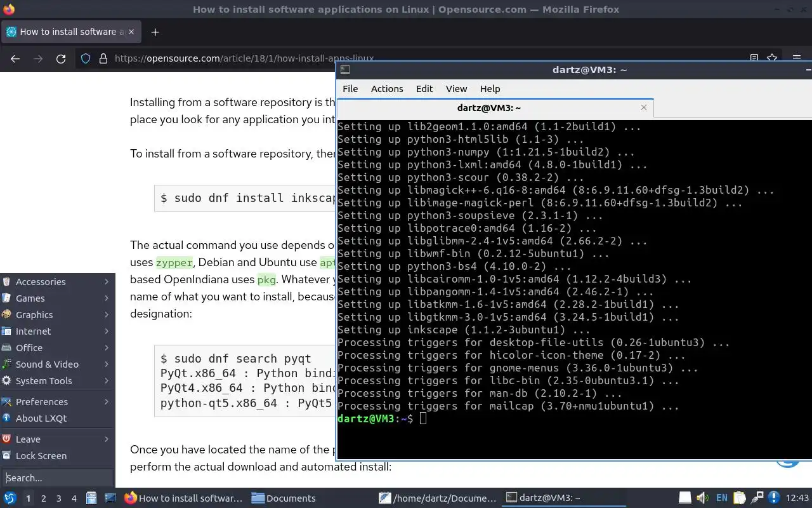Switch to virtual desktop 2

[x=43, y=498]
